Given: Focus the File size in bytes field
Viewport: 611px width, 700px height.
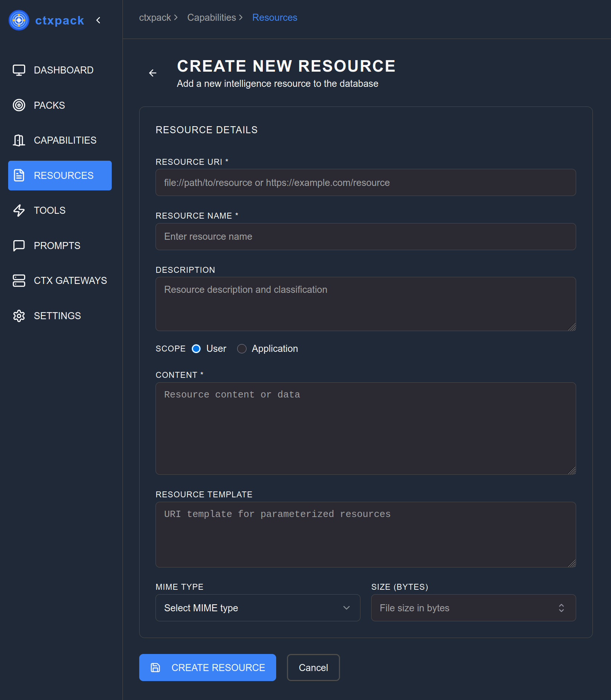Looking at the screenshot, I should pos(473,608).
